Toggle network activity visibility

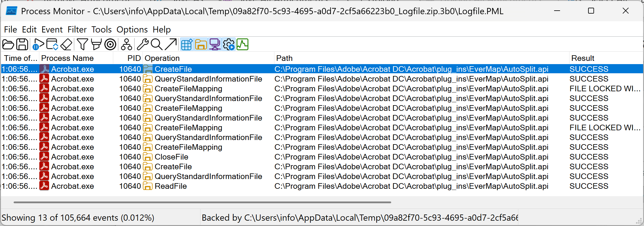[215, 44]
